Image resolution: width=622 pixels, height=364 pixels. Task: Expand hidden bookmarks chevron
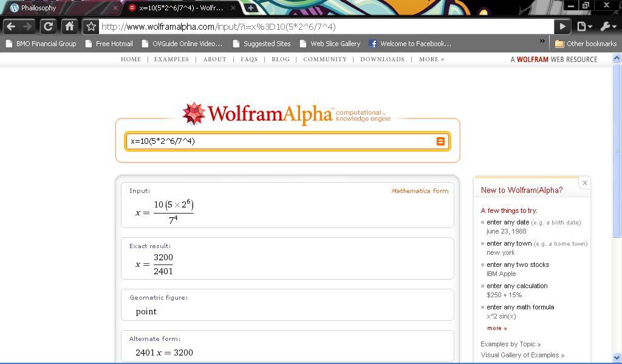click(542, 41)
